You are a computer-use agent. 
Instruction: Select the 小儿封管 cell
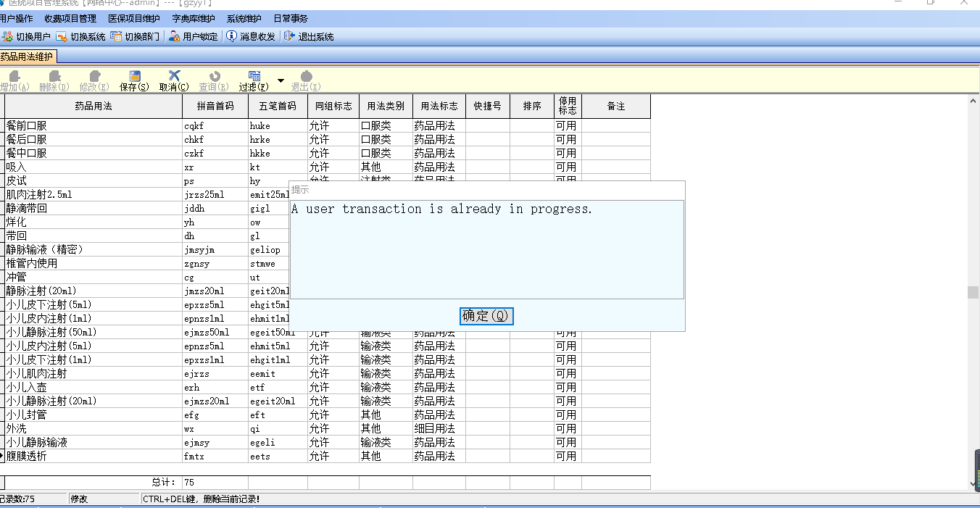point(94,415)
